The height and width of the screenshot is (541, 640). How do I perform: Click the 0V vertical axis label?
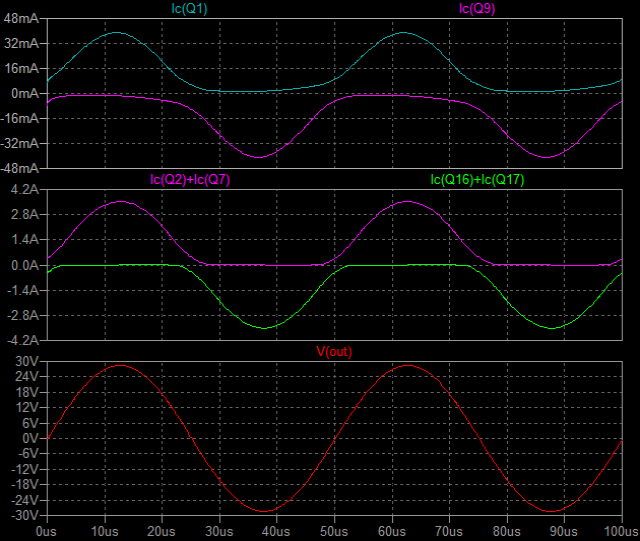(28, 438)
